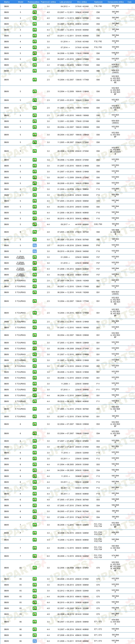
Task: Click fuel icon in X6 06.2007 -> 03.2010 row
Action: [x=35, y=622]
